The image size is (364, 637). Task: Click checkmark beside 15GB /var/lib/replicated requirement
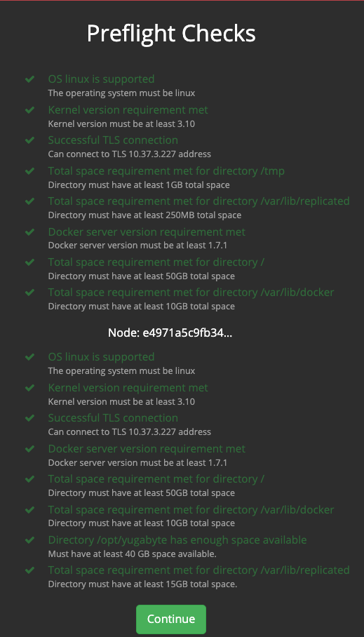pos(29,570)
